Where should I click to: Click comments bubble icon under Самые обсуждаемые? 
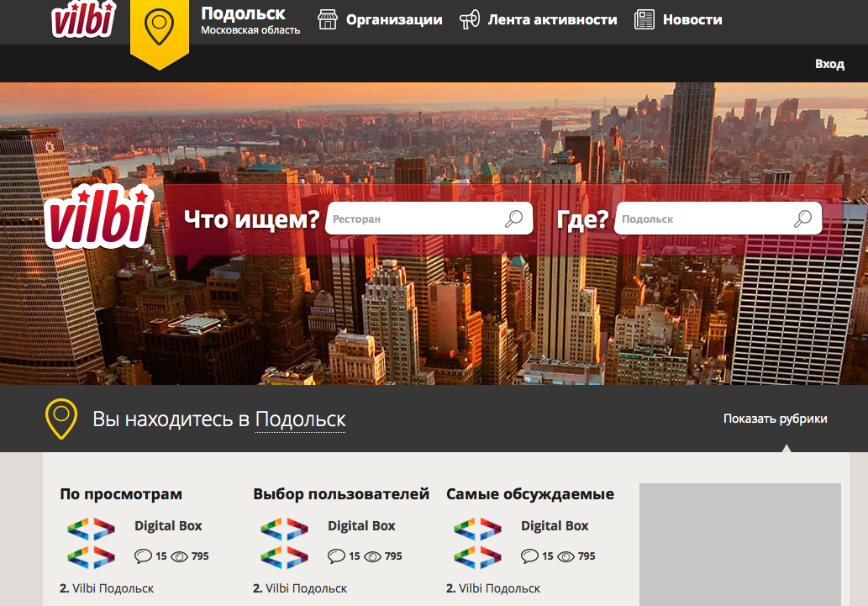[529, 556]
